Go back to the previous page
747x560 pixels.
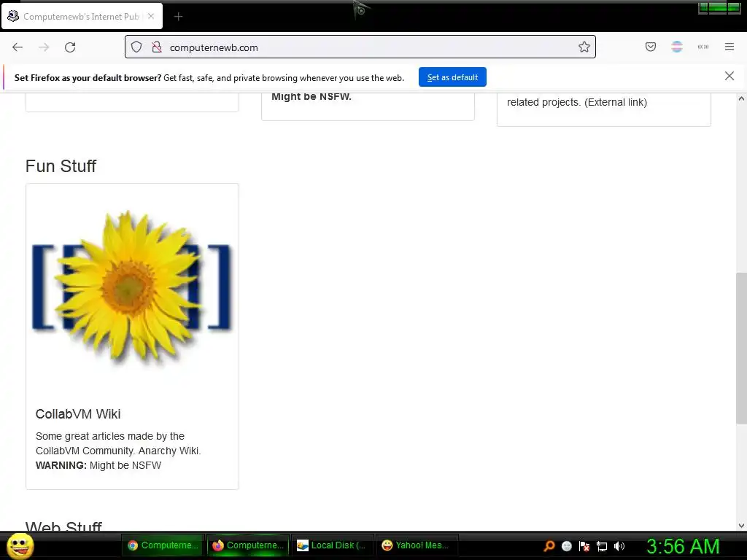pyautogui.click(x=18, y=47)
